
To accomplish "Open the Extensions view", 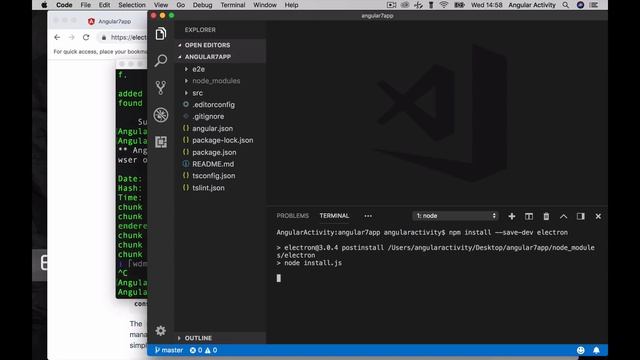I will 161,142.
